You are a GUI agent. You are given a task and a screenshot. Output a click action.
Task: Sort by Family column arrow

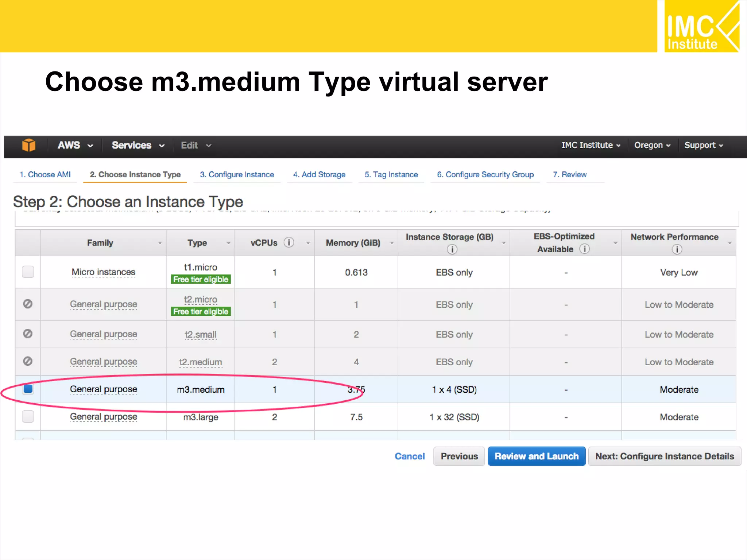click(159, 243)
